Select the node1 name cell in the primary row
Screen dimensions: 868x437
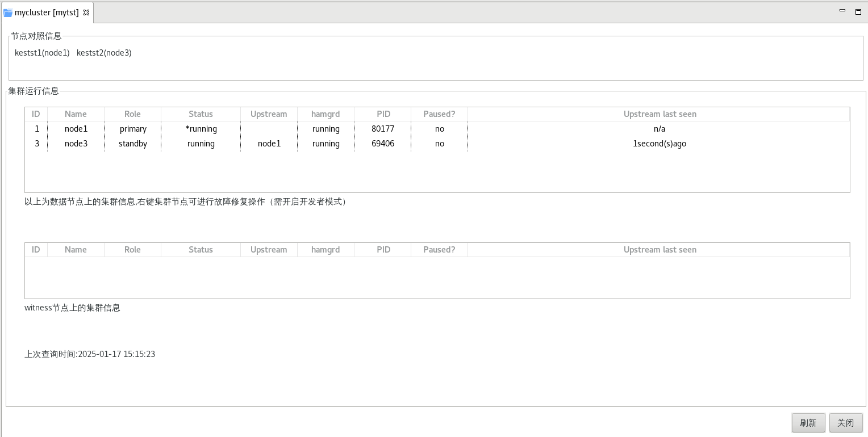coord(76,129)
